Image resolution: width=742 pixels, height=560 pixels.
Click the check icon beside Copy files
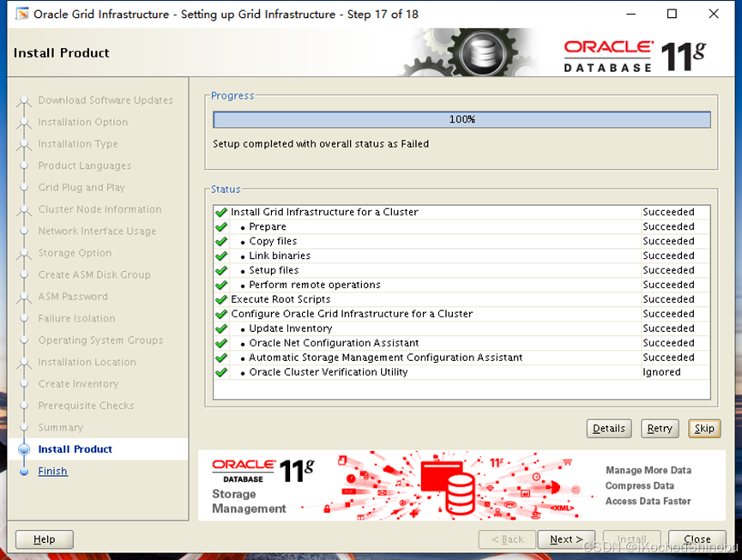point(220,241)
